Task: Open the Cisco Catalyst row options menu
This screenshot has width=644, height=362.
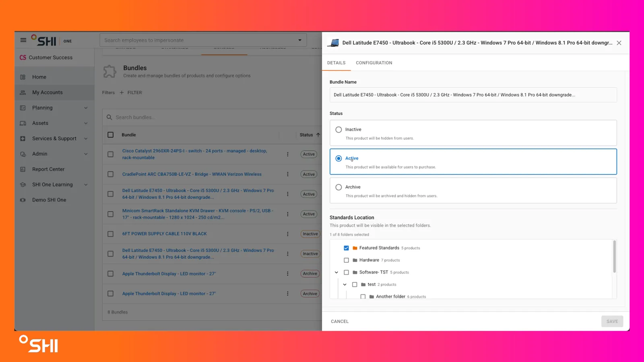Action: coord(287,154)
